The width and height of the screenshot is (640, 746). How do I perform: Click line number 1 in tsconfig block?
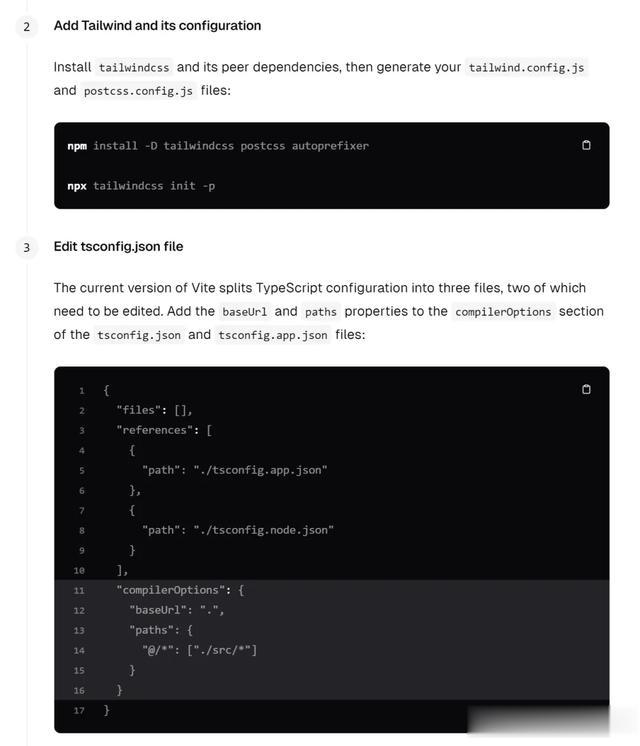click(82, 390)
